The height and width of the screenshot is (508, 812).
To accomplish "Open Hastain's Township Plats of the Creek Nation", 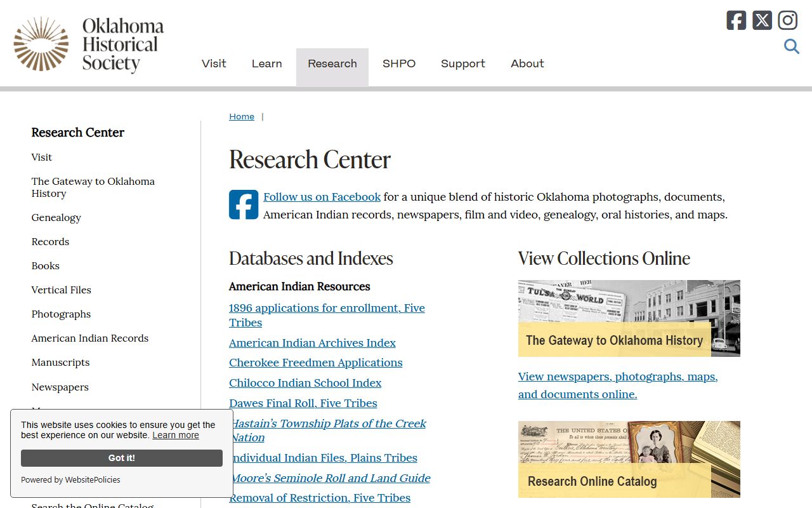I will [328, 430].
